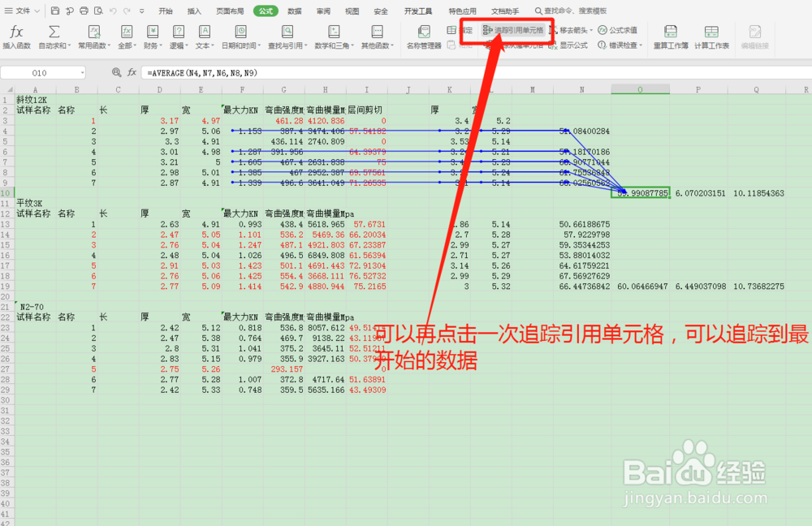Switch to the Data (数据) tab
The image size is (812, 526).
tap(295, 11)
